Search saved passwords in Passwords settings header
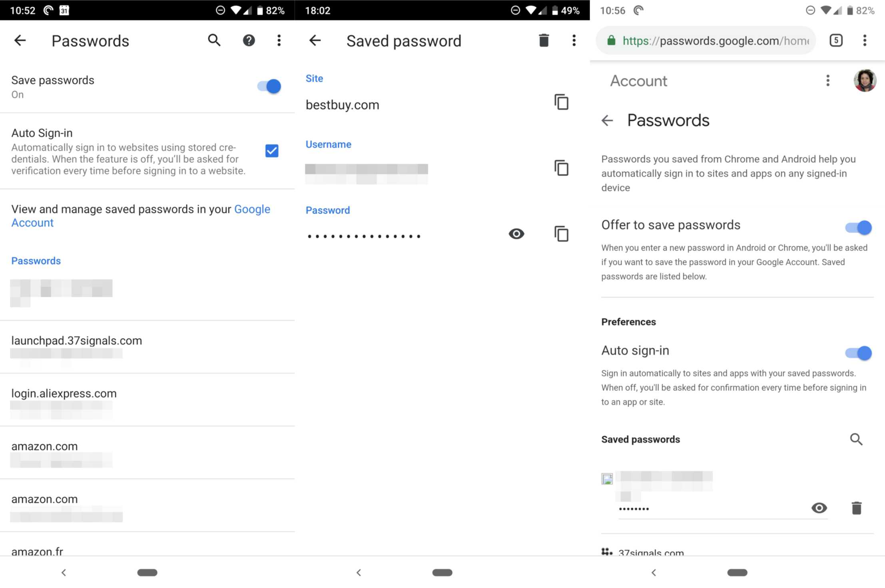This screenshot has height=588, width=885. [214, 40]
